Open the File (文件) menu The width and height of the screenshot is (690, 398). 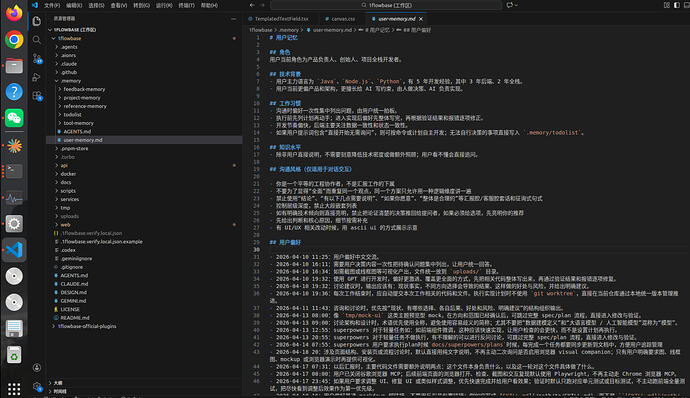tap(52, 5)
